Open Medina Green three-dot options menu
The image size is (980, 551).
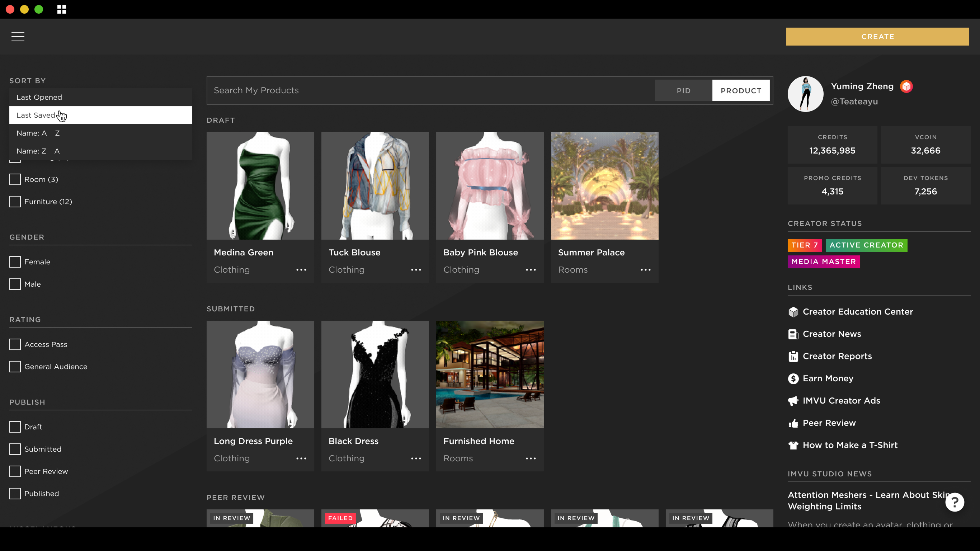click(x=301, y=270)
